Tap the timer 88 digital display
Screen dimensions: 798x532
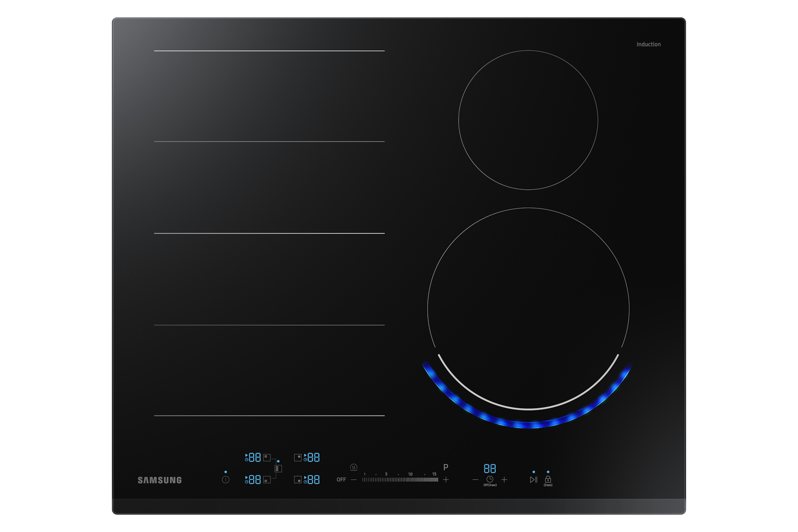click(x=490, y=469)
